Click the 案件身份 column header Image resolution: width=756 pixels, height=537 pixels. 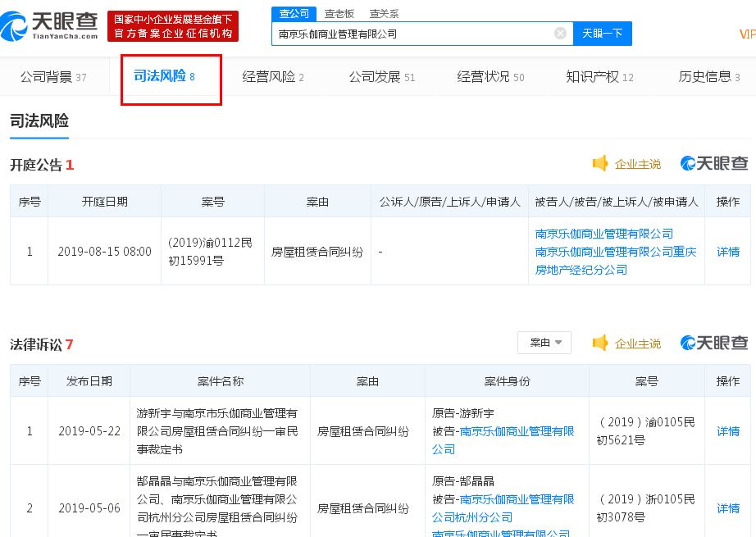click(507, 381)
